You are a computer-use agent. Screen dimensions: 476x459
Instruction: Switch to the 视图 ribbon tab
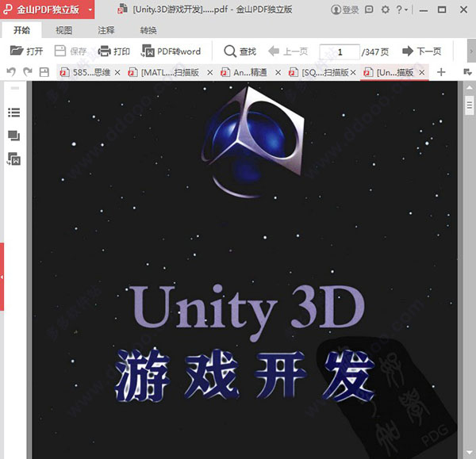point(63,30)
